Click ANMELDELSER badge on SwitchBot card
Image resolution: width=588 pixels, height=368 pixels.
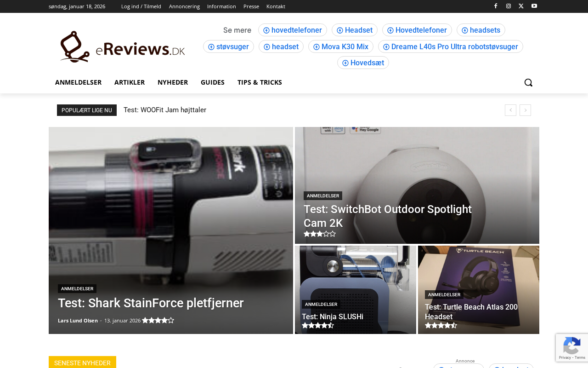click(x=323, y=196)
